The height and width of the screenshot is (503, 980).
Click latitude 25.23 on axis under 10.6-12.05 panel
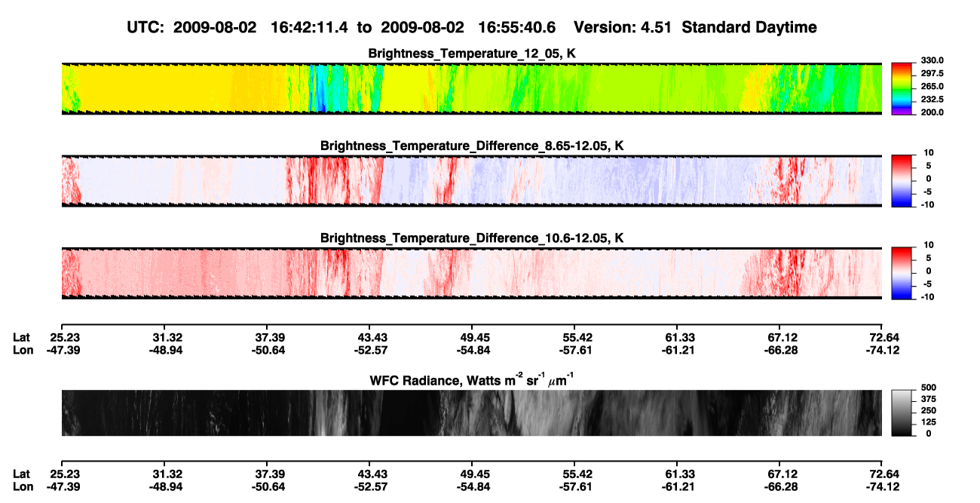pyautogui.click(x=63, y=336)
